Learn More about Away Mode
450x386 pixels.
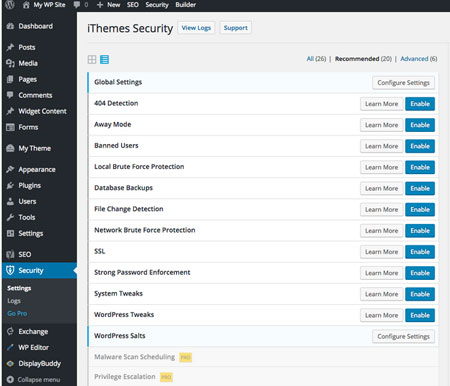click(x=381, y=125)
